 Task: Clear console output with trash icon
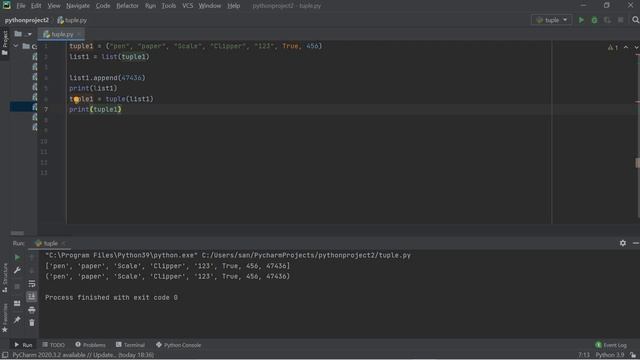tap(31, 323)
